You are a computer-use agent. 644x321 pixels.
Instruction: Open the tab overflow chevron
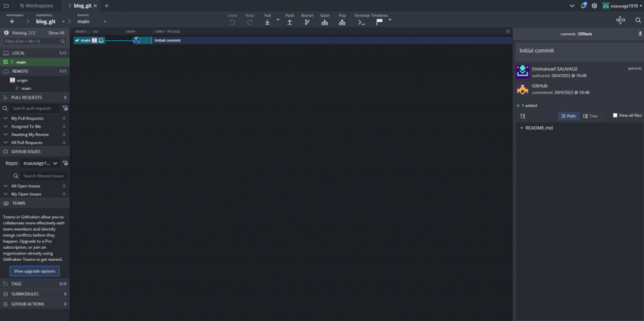point(572,6)
